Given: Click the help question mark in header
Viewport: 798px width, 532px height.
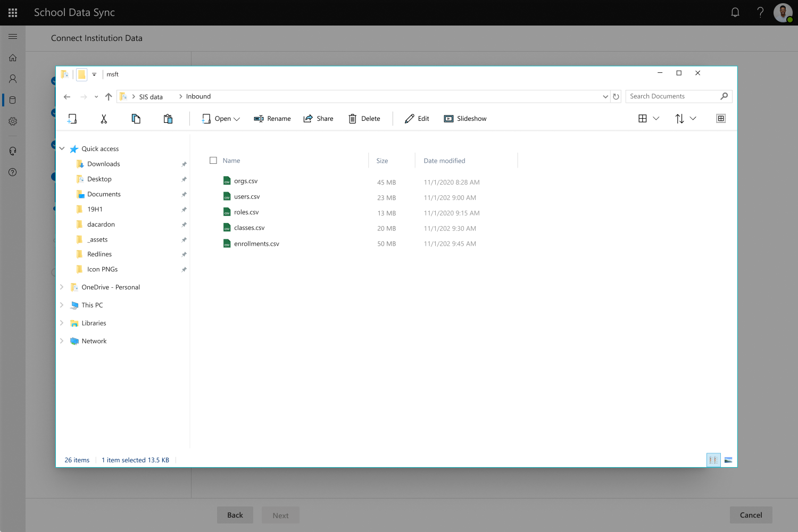Looking at the screenshot, I should tap(760, 12).
